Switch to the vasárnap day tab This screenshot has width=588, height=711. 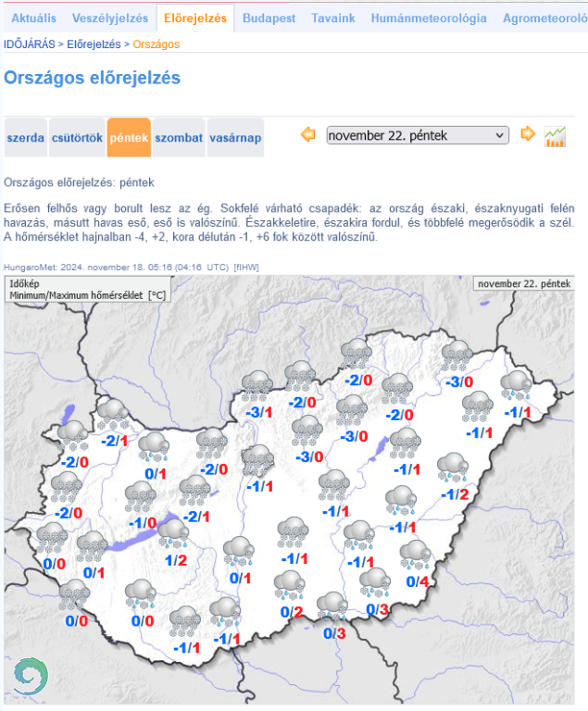235,138
